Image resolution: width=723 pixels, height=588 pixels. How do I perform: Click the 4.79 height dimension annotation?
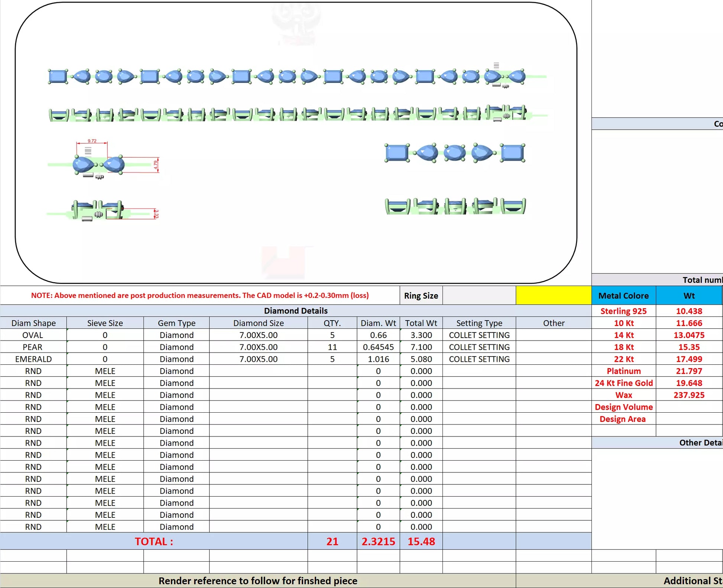click(156, 164)
